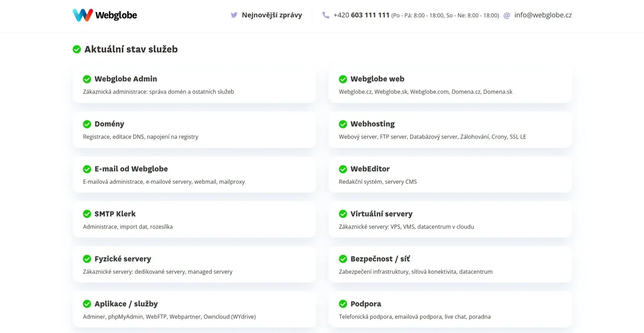Click the Webglobe web status checkmark
The height and width of the screenshot is (333, 644).
(x=343, y=79)
